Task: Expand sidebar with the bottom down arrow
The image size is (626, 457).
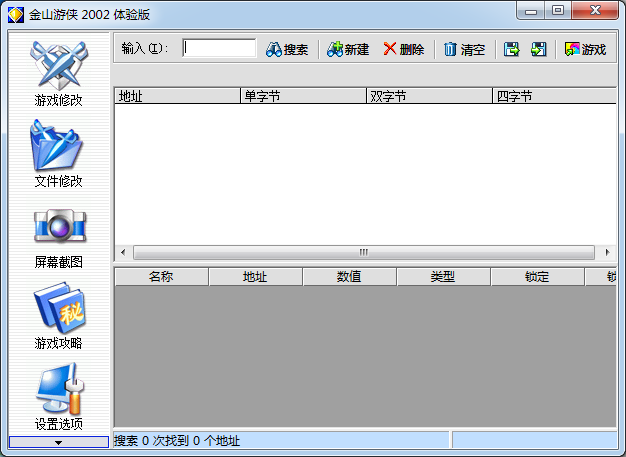Action: click(58, 441)
